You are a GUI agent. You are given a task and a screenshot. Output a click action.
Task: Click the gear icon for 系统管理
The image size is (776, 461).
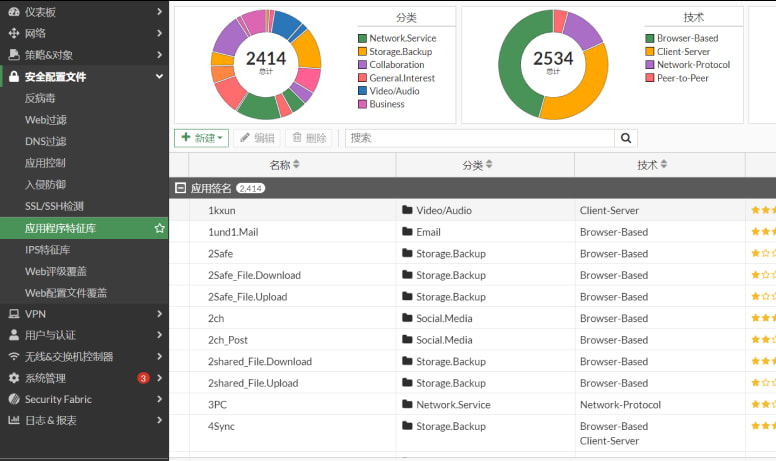[14, 378]
